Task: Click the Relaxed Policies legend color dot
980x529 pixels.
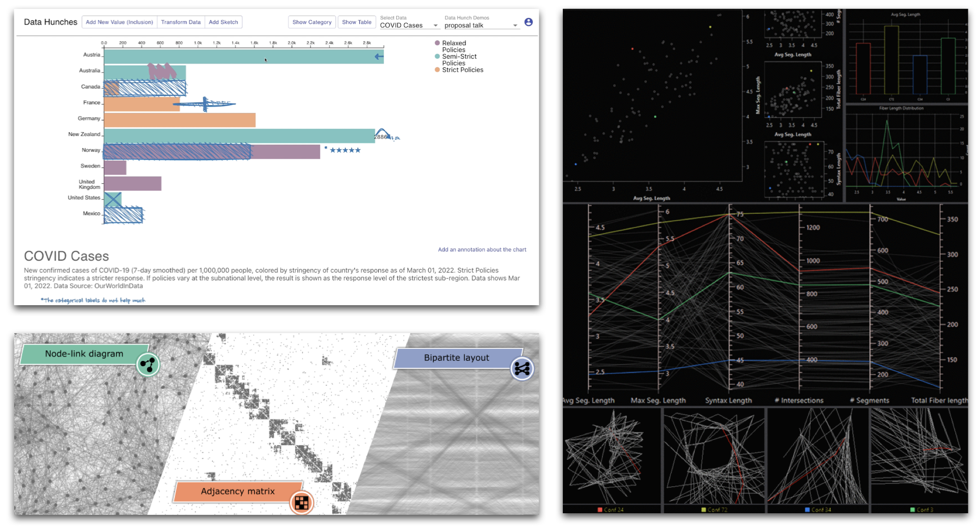Action: click(437, 43)
